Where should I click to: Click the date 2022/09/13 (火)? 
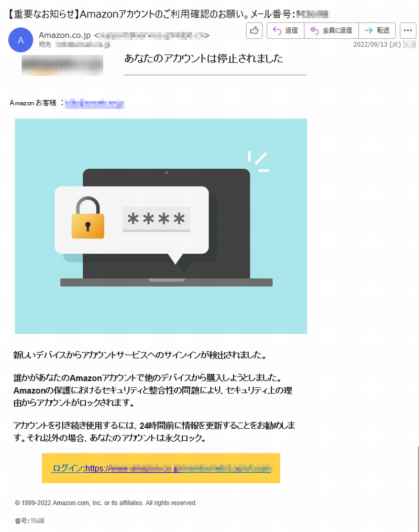[377, 45]
